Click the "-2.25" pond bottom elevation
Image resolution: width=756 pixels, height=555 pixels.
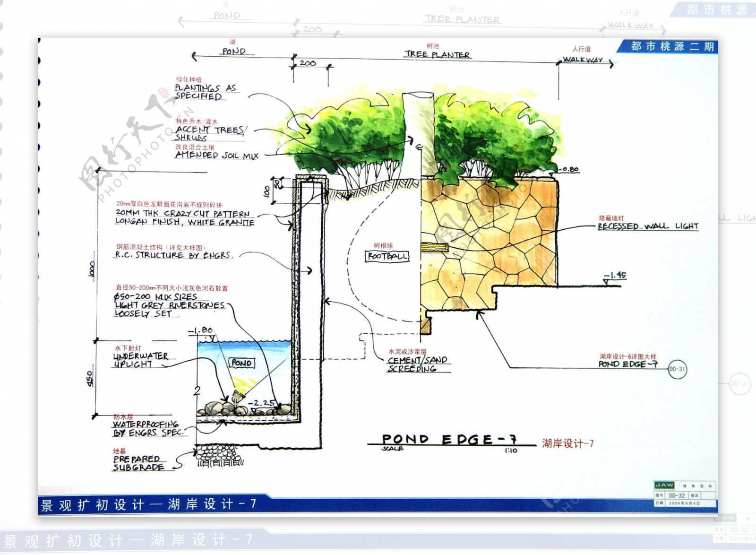(x=262, y=403)
